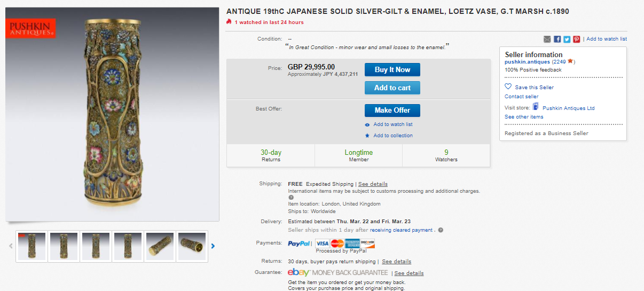Select the fifth thumbnail of vase lying down
This screenshot has width=644, height=291.
click(160, 246)
